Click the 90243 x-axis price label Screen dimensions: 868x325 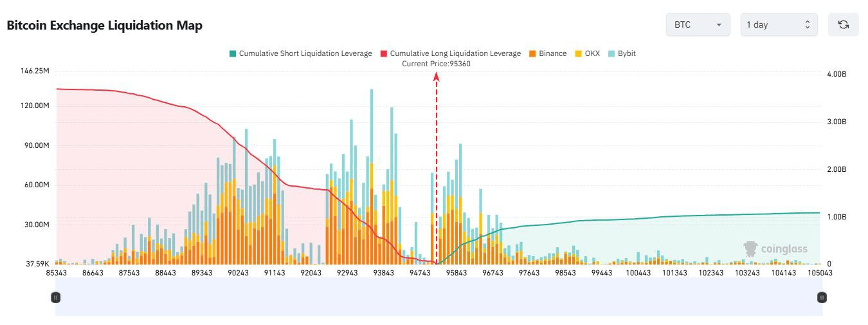point(238,273)
